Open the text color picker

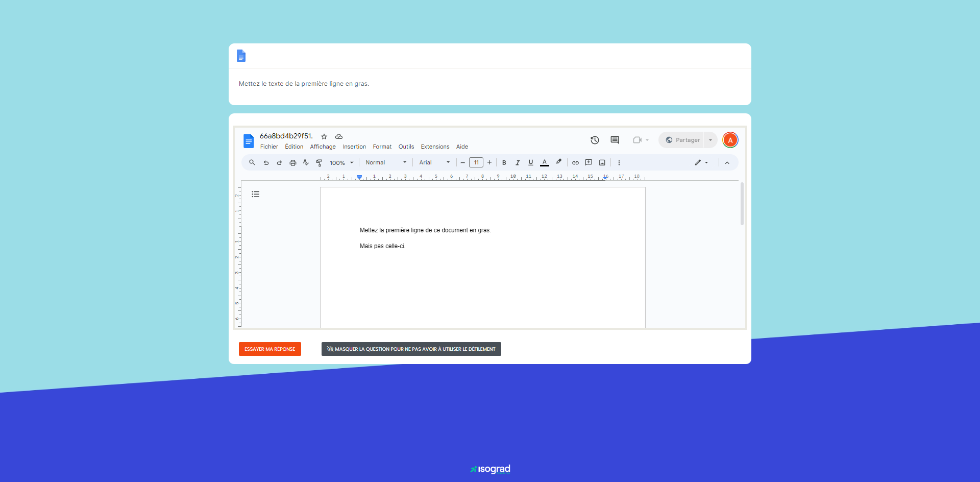pos(544,162)
